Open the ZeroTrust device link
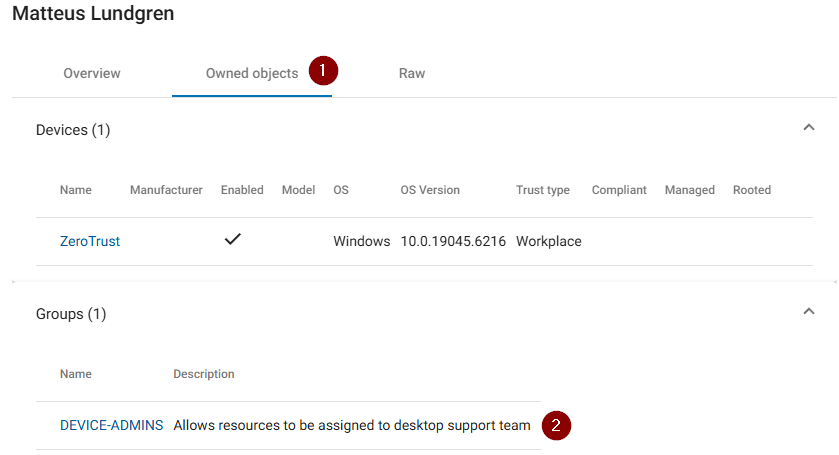The height and width of the screenshot is (455, 839). coord(90,241)
